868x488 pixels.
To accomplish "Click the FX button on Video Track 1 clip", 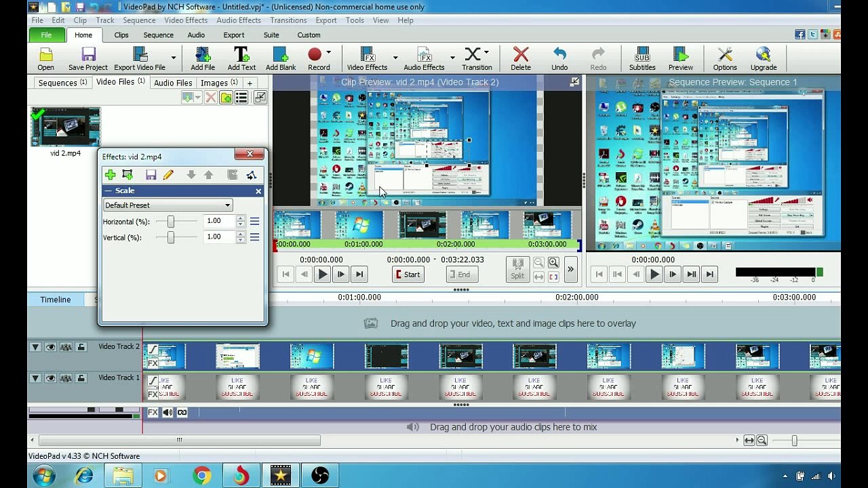I will click(x=153, y=394).
